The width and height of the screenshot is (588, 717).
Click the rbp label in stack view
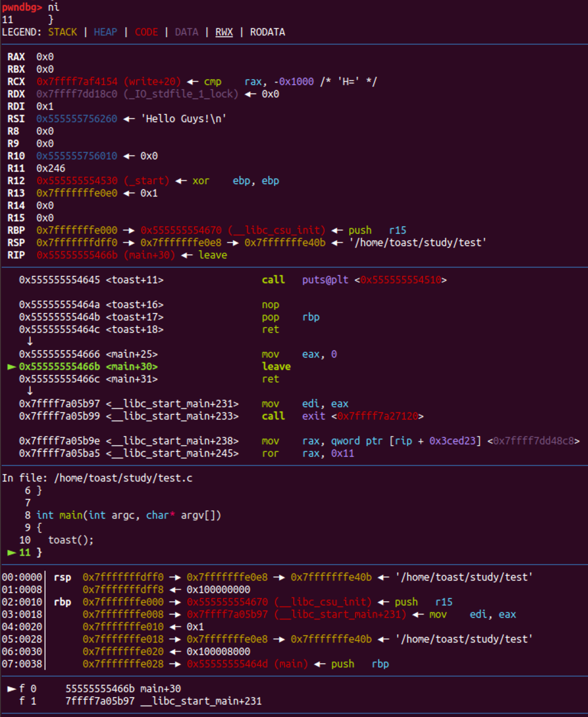coord(62,602)
